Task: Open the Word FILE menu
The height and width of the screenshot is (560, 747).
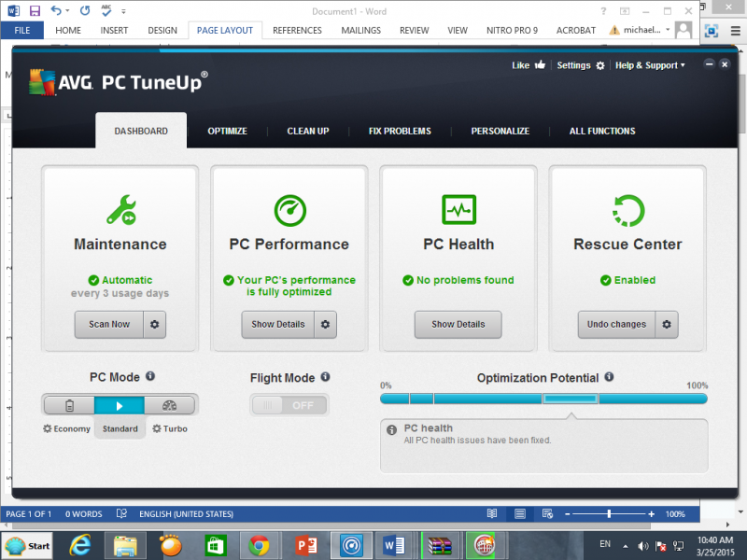Action: [x=21, y=30]
